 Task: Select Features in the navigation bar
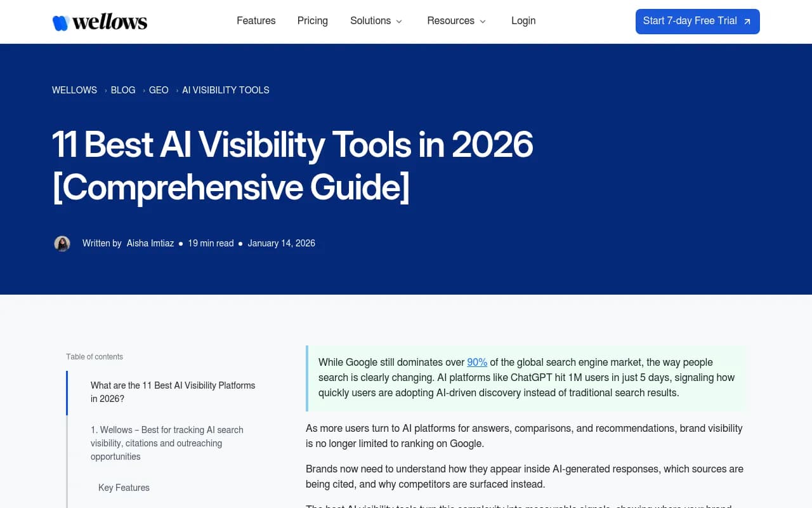[256, 21]
